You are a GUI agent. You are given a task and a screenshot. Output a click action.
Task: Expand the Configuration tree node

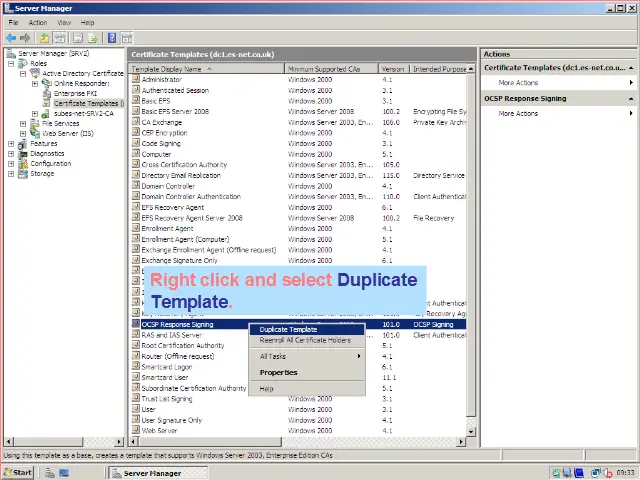(11, 164)
